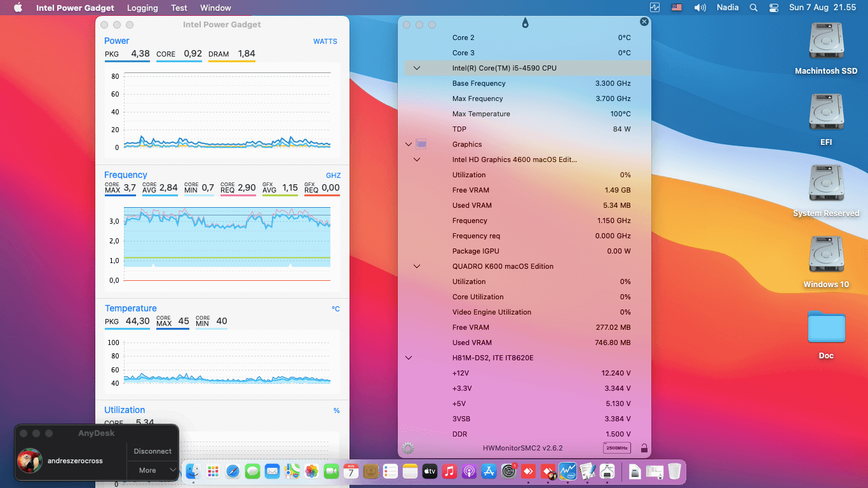This screenshot has width=868, height=488.
Task: Open Podcasts from the Dock
Action: coord(468,471)
